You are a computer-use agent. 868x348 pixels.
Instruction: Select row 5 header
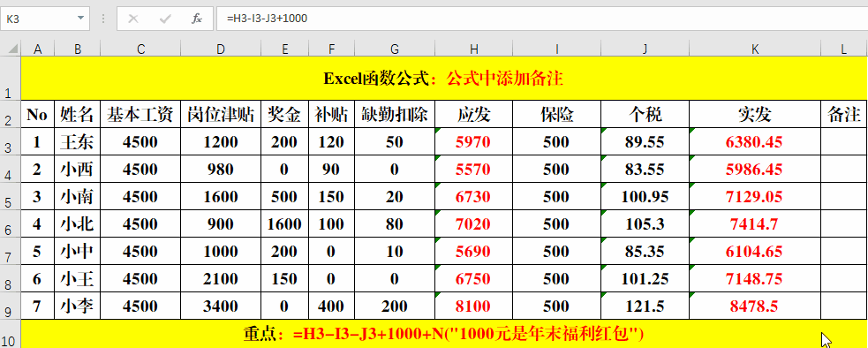[x=11, y=196]
